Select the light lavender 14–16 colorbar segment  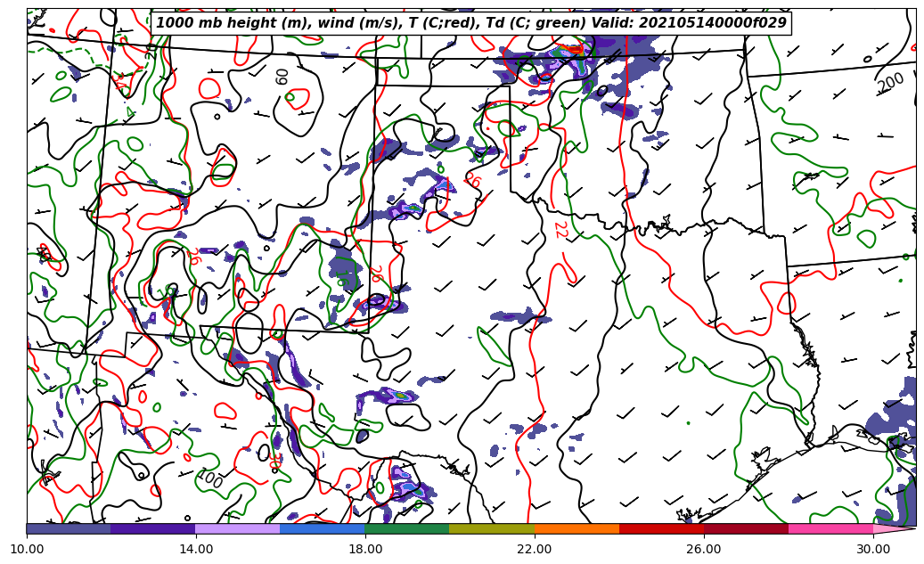238,528
